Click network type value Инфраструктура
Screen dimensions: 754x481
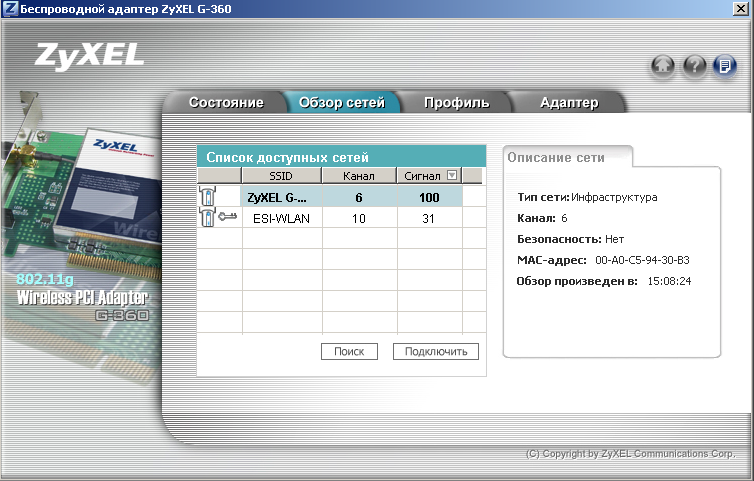615,197
